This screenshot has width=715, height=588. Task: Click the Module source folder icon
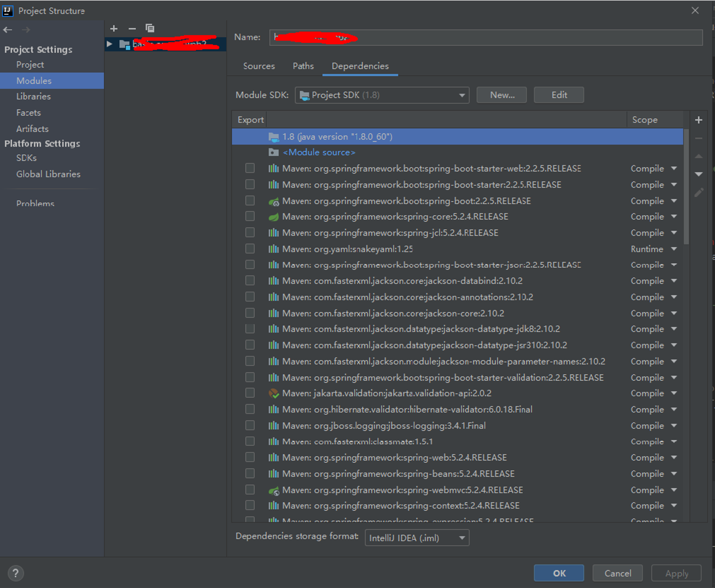pyautogui.click(x=273, y=152)
